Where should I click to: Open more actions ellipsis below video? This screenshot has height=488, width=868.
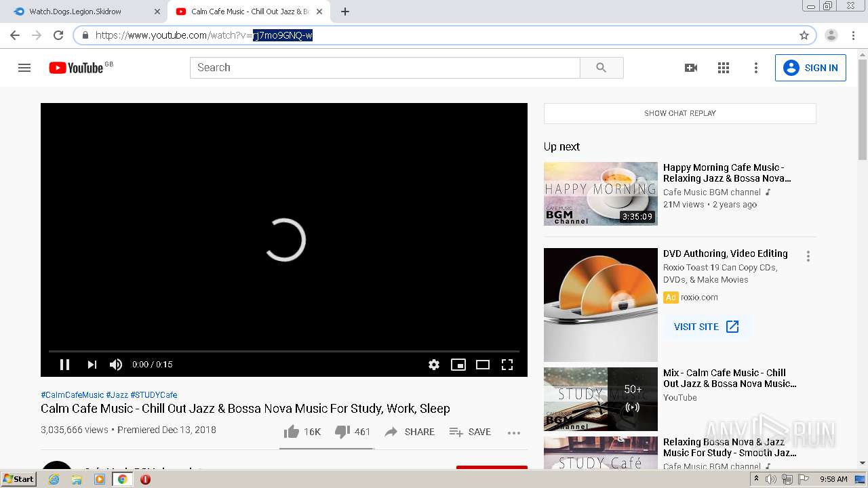(x=514, y=432)
